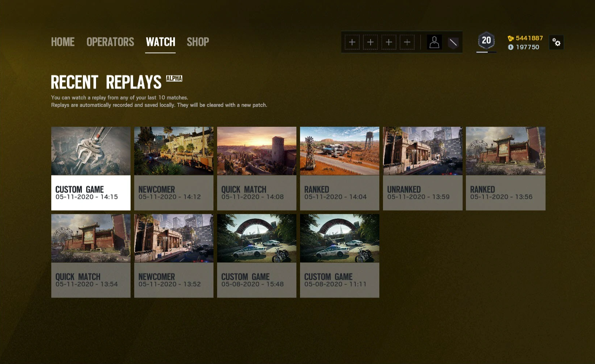The height and width of the screenshot is (364, 595).
Task: Open Custom Game replay from 14:15
Action: pos(91,169)
